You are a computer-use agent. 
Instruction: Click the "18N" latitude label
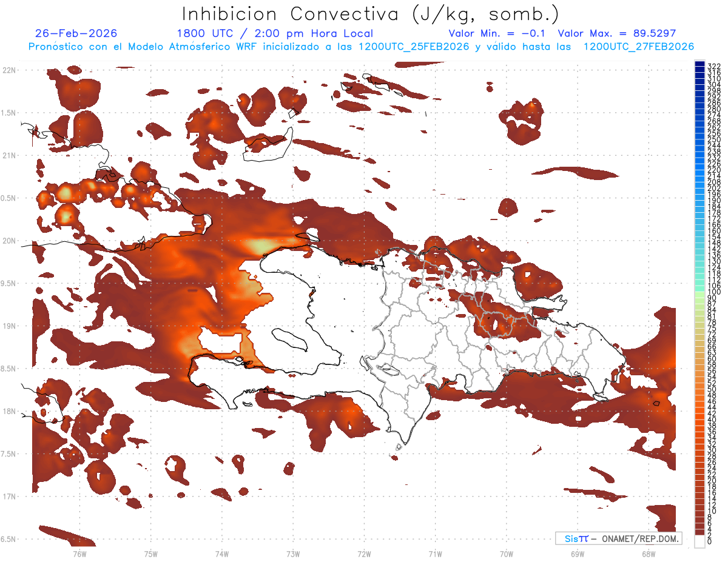click(10, 411)
